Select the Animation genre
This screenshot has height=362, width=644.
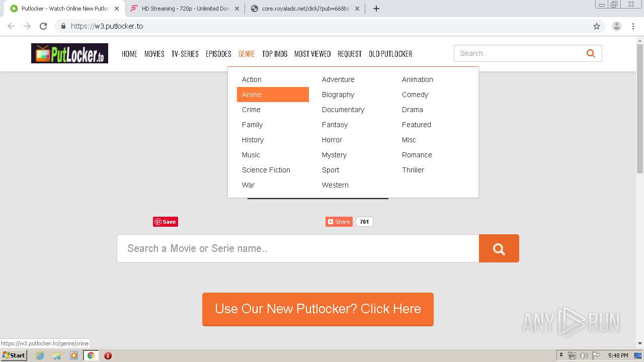[x=418, y=79]
